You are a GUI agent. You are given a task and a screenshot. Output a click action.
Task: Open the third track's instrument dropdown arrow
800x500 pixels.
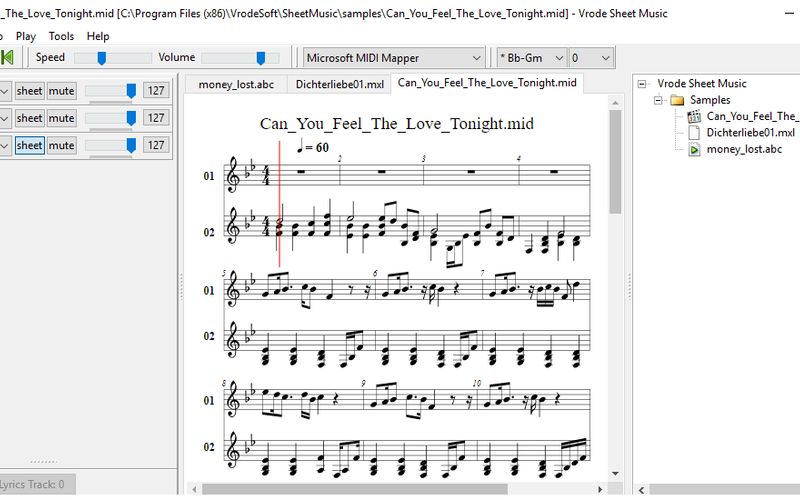pyautogui.click(x=5, y=146)
